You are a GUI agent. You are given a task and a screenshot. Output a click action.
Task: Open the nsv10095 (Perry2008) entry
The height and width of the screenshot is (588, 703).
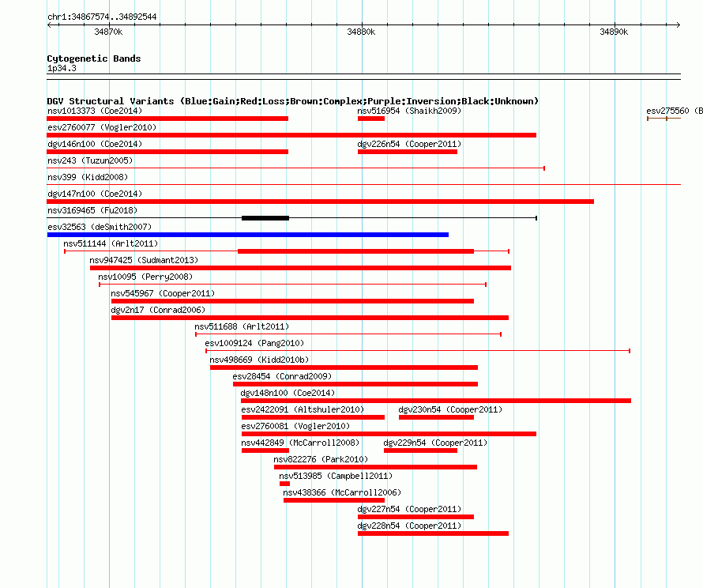pyautogui.click(x=145, y=277)
